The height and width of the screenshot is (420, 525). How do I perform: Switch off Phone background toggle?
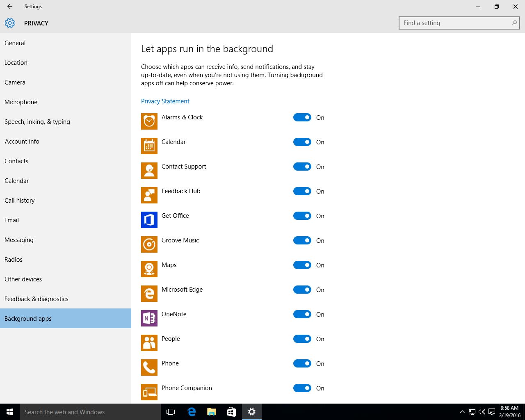click(x=302, y=363)
